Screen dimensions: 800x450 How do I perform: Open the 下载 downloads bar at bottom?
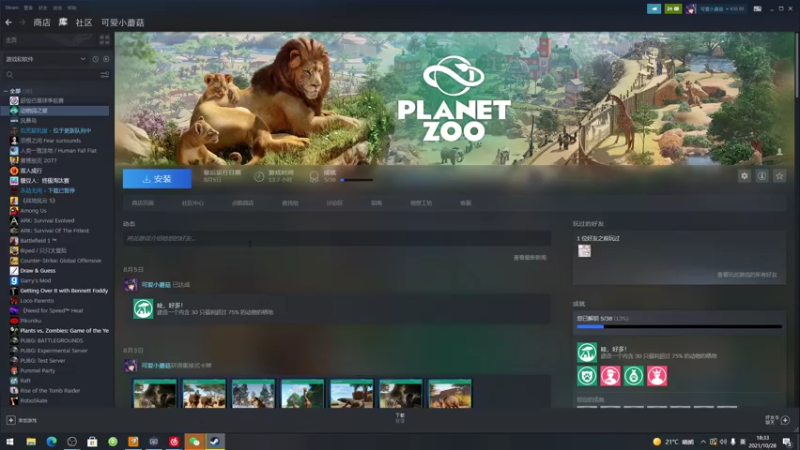tap(399, 418)
